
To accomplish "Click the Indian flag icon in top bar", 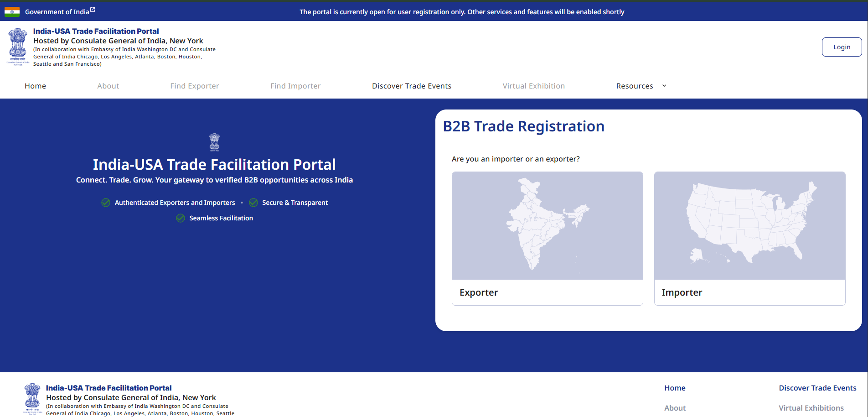I will (12, 12).
